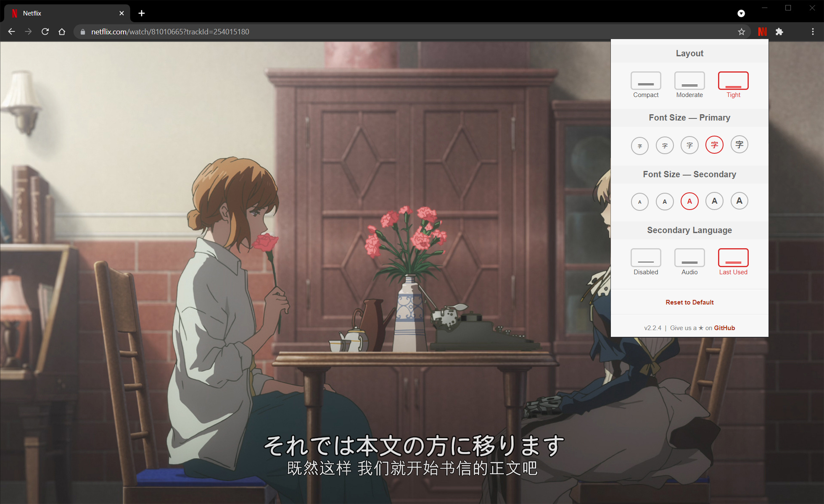Open the browser Extensions puzzle icon
This screenshot has width=824, height=504.
pos(779,31)
